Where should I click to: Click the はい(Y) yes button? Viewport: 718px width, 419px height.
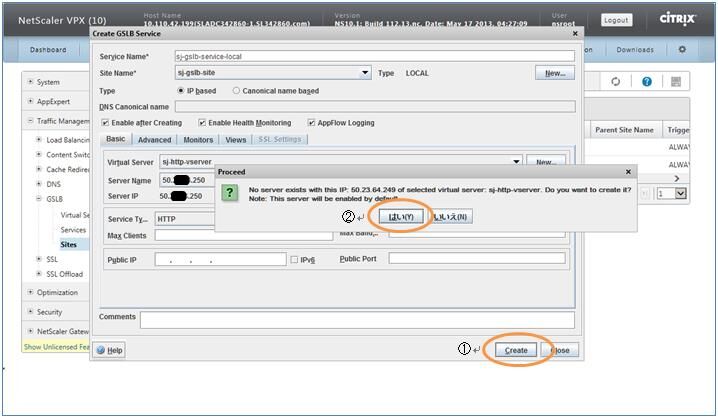coord(401,217)
